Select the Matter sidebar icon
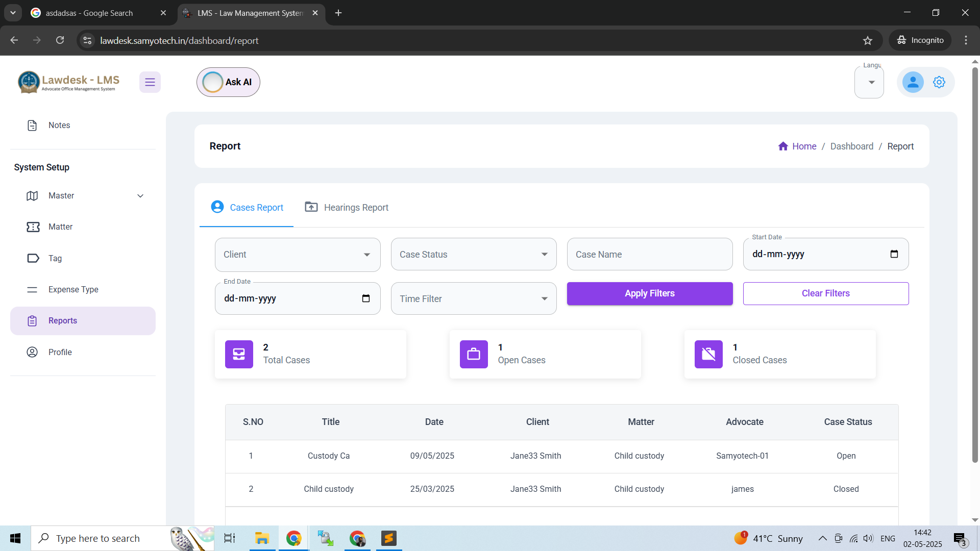 click(32, 227)
